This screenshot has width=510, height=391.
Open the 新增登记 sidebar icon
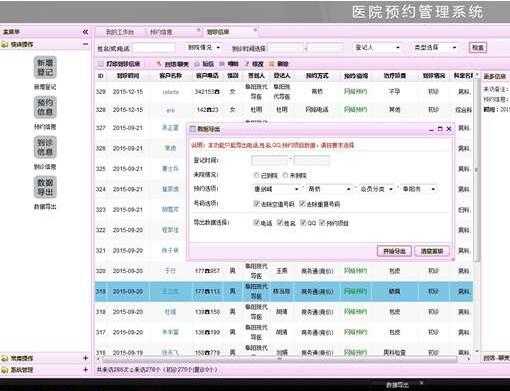point(45,68)
